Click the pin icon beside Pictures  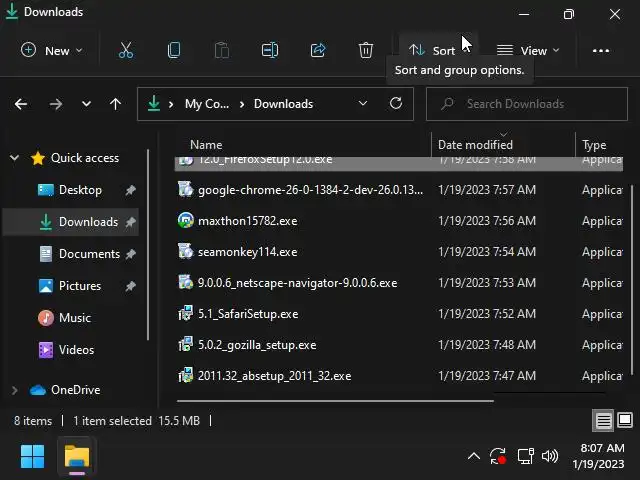click(130, 286)
